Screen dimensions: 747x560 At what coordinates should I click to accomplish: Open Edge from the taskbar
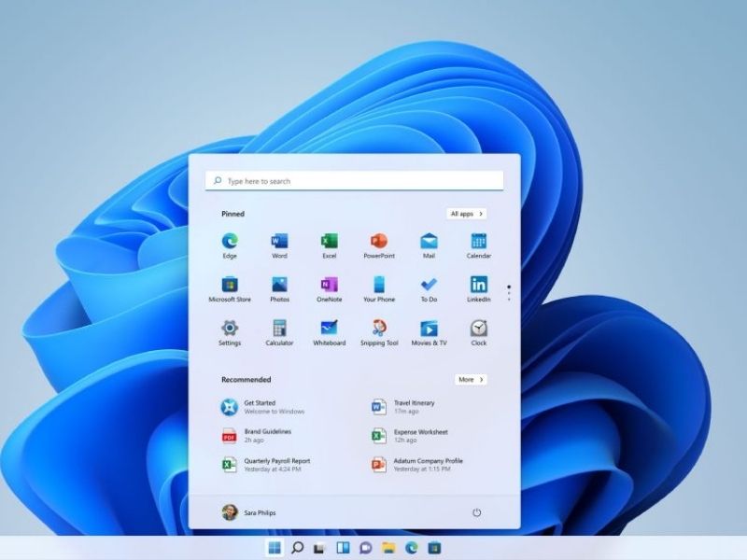point(412,548)
